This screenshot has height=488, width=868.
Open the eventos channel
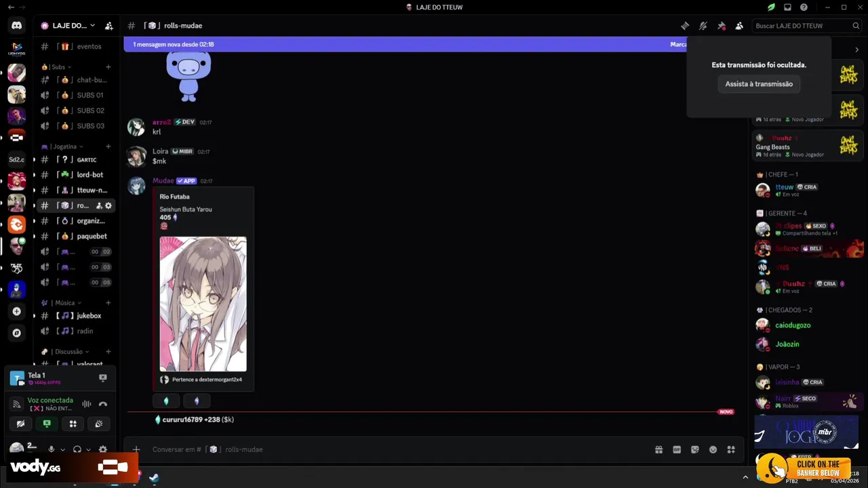click(77, 47)
